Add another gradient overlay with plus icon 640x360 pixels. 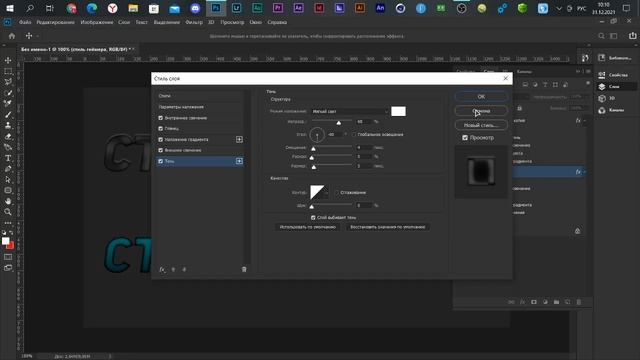tap(239, 140)
